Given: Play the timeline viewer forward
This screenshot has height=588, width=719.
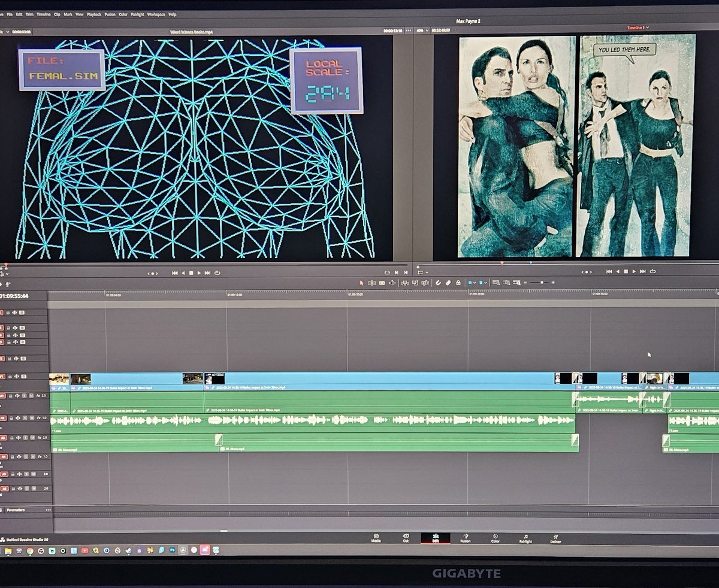Looking at the screenshot, I should click(x=634, y=272).
